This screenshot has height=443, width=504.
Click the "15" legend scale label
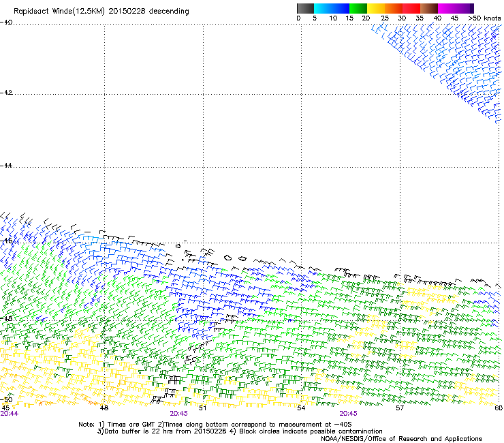349,18
